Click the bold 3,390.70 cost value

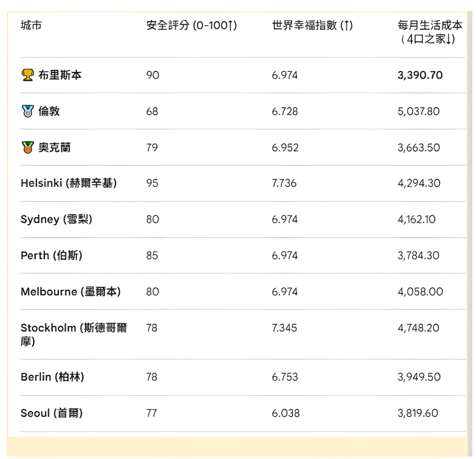pos(420,75)
